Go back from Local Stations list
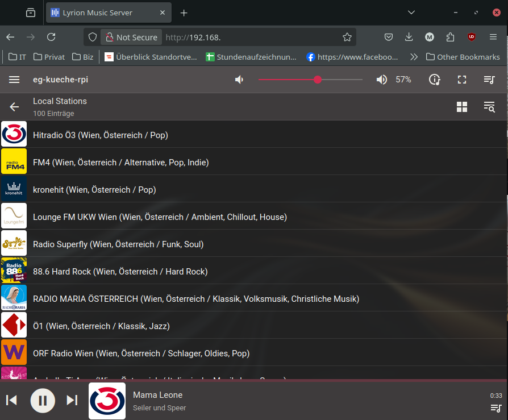Viewport: 508px width, 420px height. [x=14, y=107]
